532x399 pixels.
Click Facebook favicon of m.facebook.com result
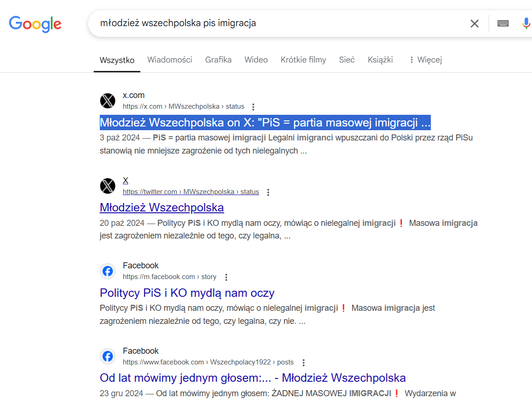108,271
